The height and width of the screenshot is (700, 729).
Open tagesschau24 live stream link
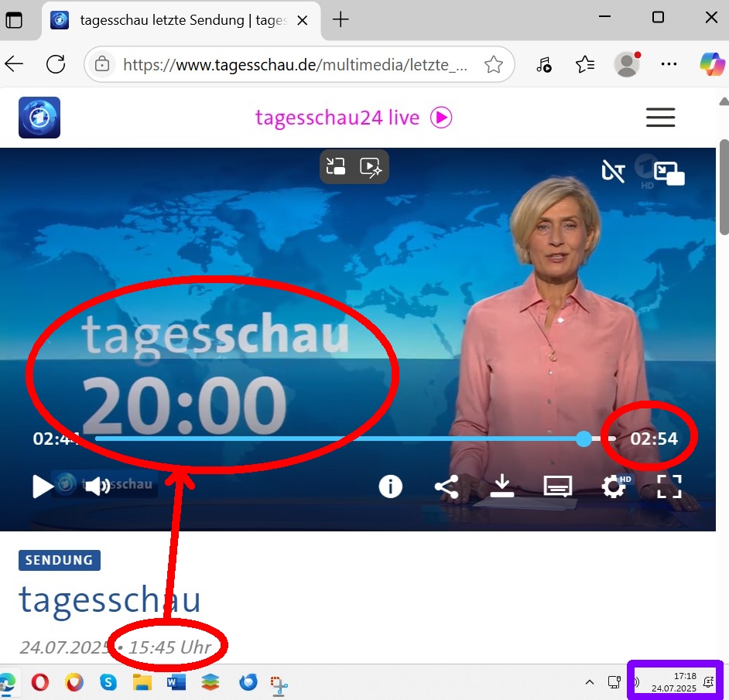(x=353, y=118)
